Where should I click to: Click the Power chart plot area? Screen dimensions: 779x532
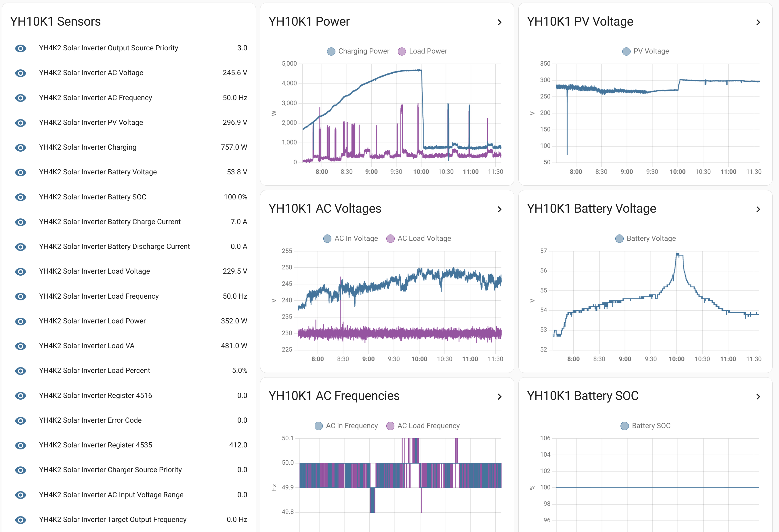tap(402, 113)
